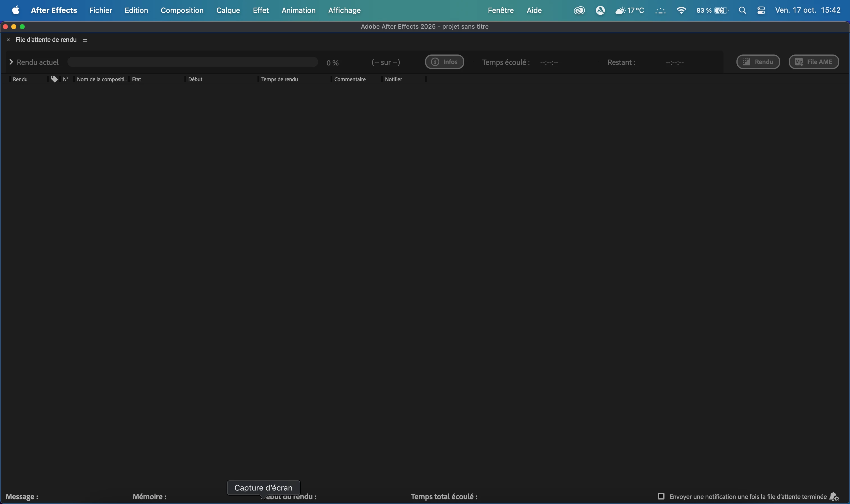Open the Apple menu

[16, 10]
